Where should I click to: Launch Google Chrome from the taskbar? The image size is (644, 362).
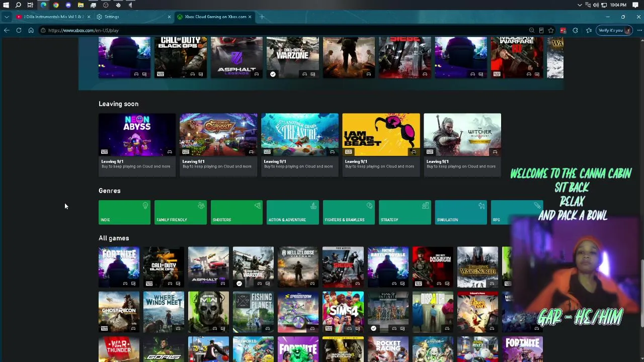[56, 5]
